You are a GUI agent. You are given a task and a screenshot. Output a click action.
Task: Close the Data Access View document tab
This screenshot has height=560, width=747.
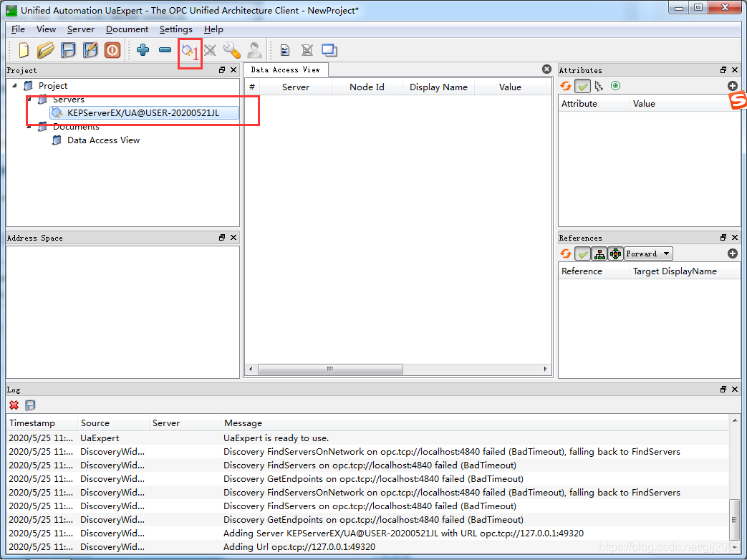547,69
